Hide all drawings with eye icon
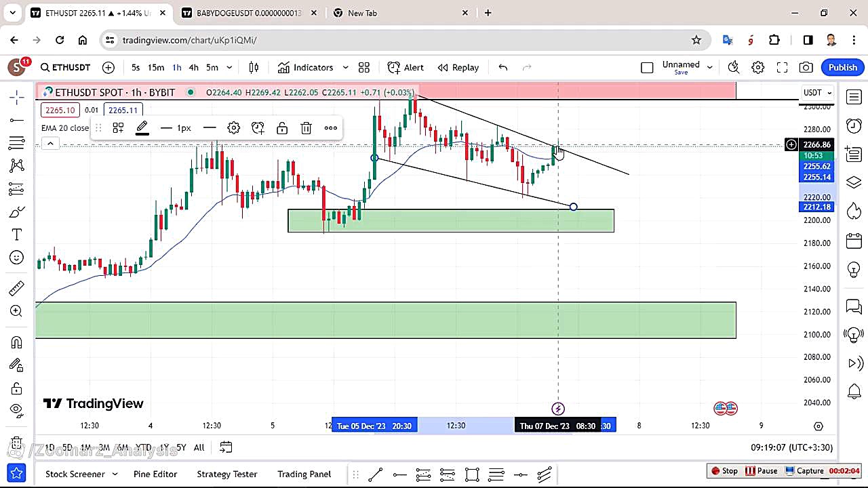This screenshot has height=488, width=868. click(17, 409)
